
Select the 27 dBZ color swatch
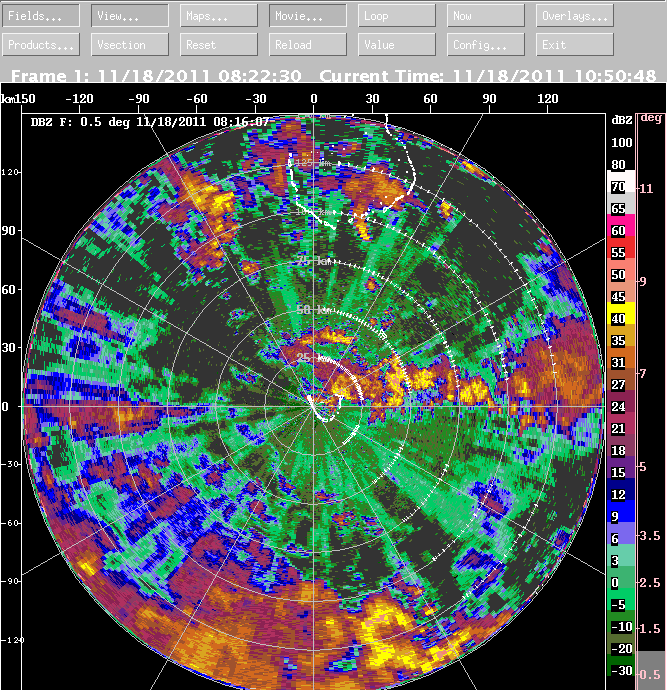621,379
